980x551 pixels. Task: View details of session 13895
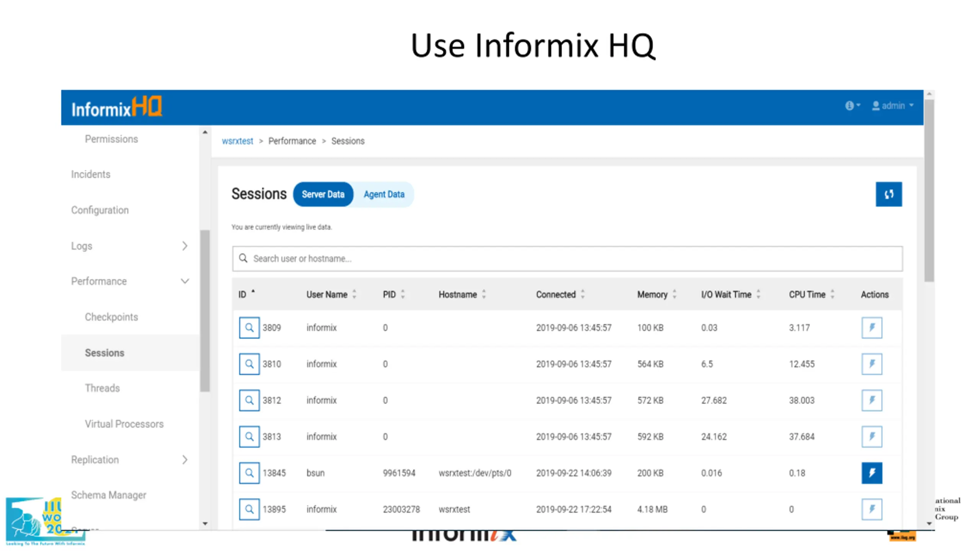[249, 509]
